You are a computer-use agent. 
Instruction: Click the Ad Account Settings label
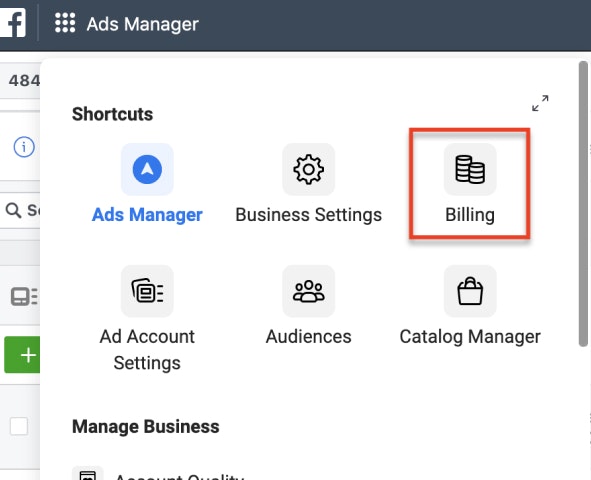pyautogui.click(x=147, y=350)
